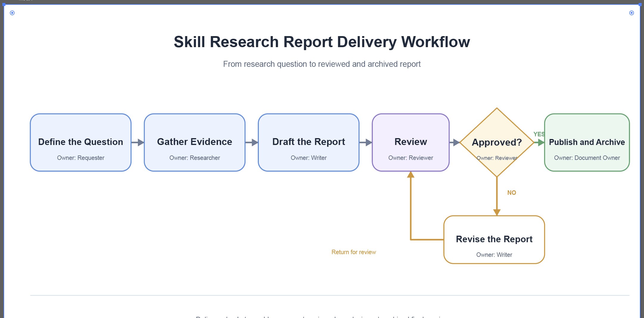The width and height of the screenshot is (644, 318).
Task: Click the green YES branch label
Action: click(x=539, y=134)
